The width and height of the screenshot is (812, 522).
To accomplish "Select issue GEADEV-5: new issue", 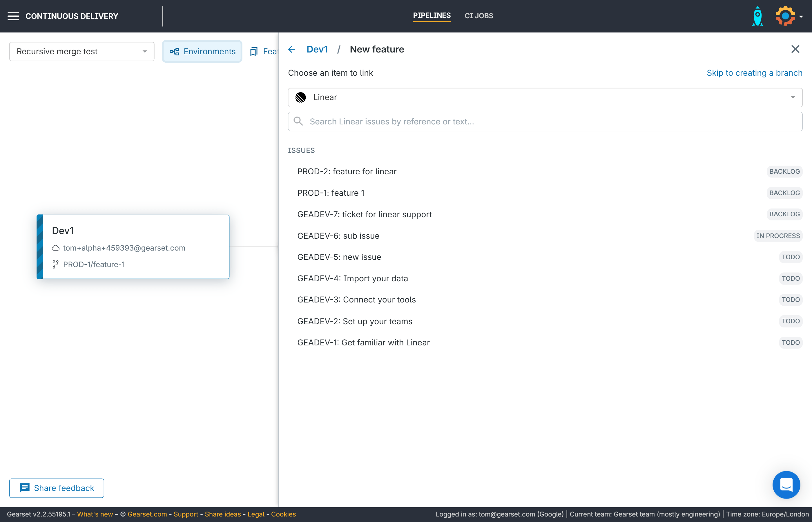I will [545, 257].
